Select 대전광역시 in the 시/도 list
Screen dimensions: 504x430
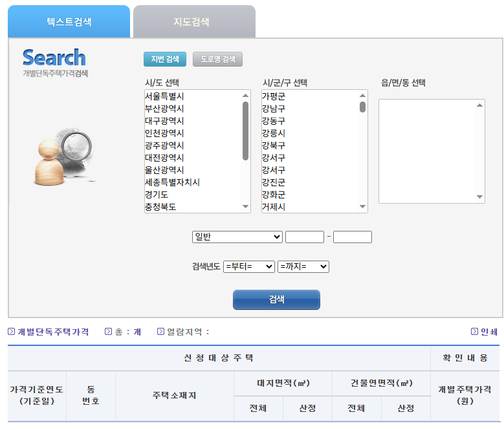pos(193,158)
